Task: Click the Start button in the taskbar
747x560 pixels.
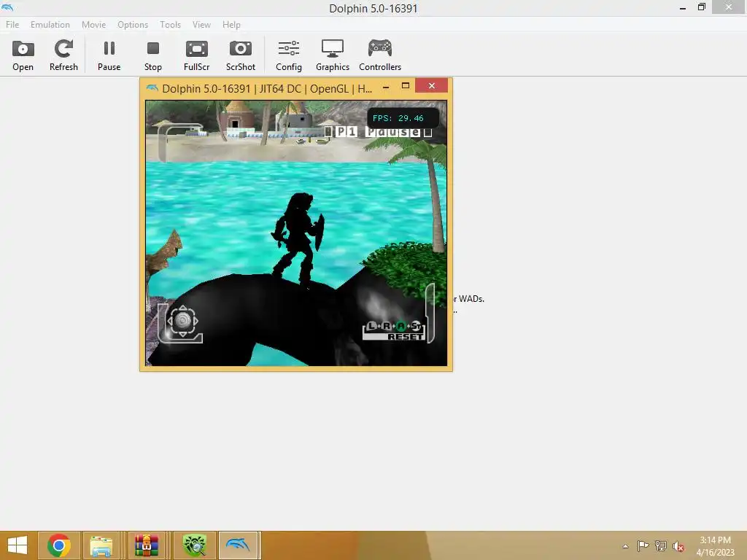Action: (x=18, y=545)
